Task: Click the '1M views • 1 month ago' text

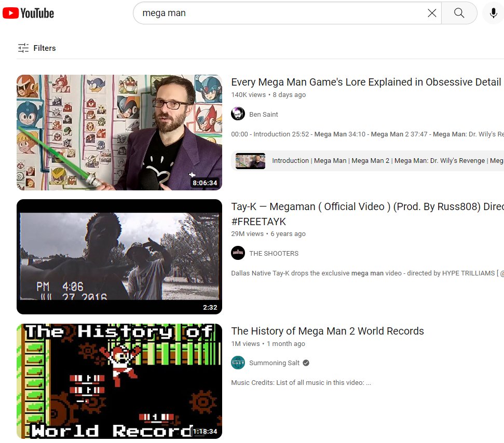Action: (268, 344)
